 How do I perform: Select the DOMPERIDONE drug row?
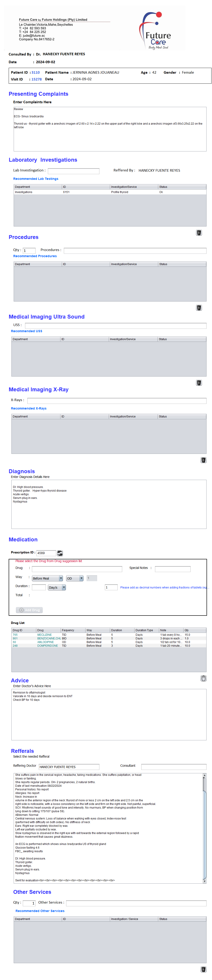point(47,646)
